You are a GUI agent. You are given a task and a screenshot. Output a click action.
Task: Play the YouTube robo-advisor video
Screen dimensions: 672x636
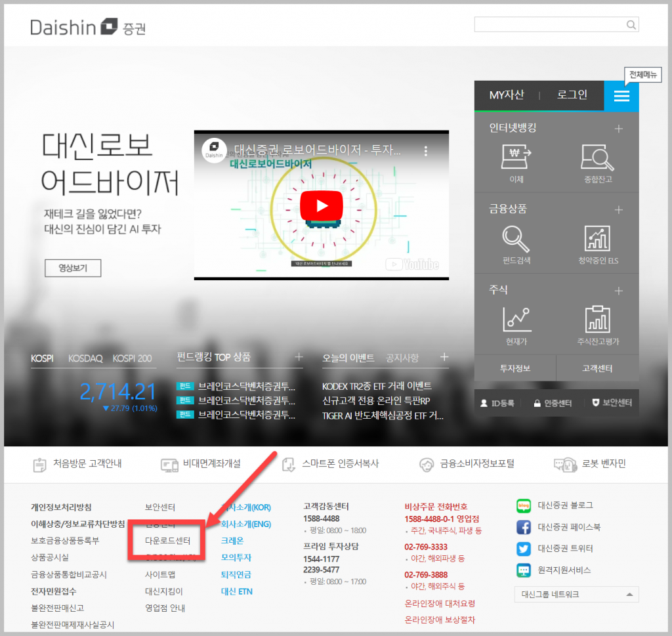(322, 205)
